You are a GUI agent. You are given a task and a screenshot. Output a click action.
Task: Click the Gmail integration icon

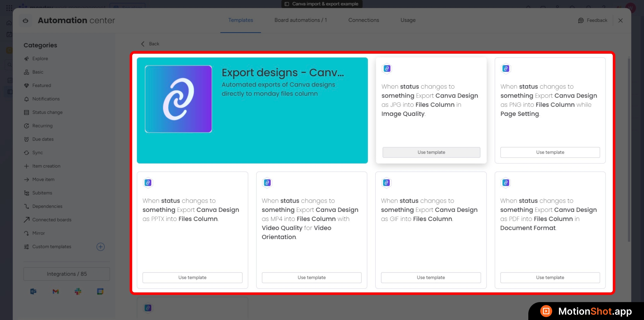[x=55, y=291]
